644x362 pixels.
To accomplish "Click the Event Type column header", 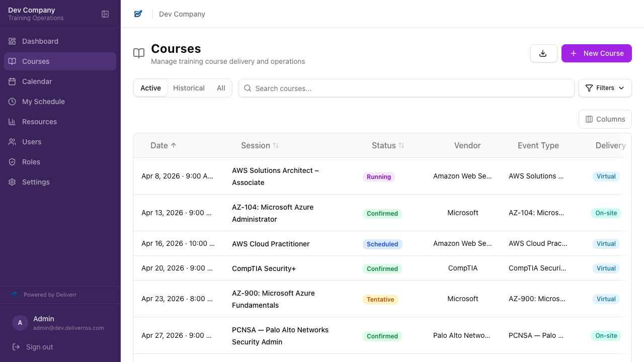I will click(538, 145).
